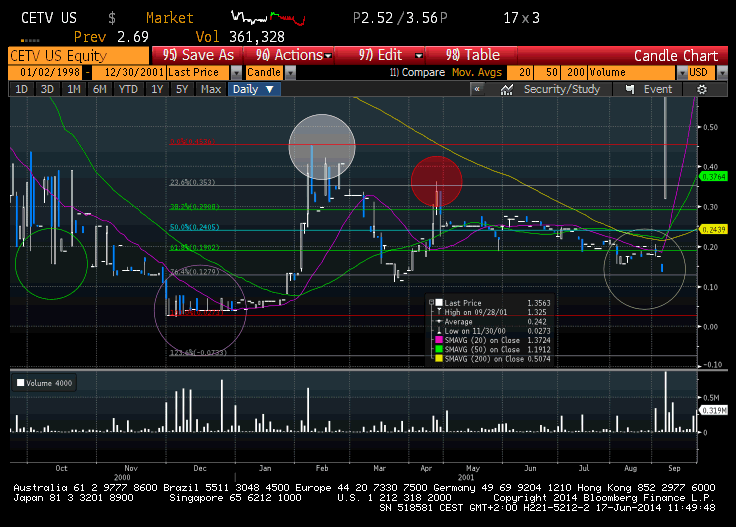Expand the Candle chart type dropdown
Image resolution: width=736 pixels, height=527 pixels.
click(x=291, y=73)
